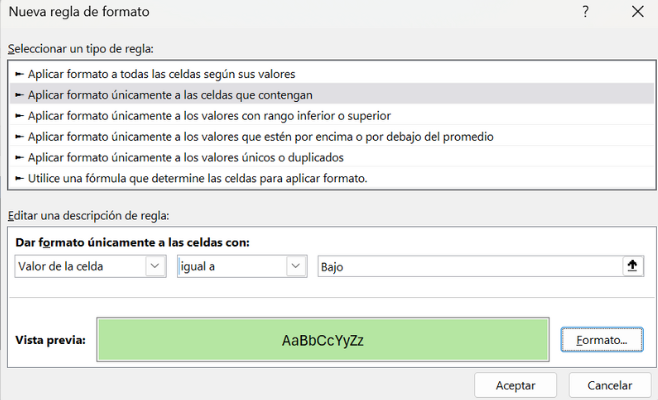
Task: Confirm with the Aceptar button
Action: point(515,385)
